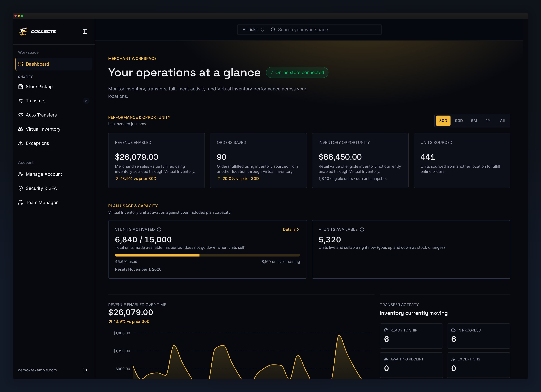This screenshot has width=541, height=392.
Task: Switch time range to All
Action: (502, 121)
